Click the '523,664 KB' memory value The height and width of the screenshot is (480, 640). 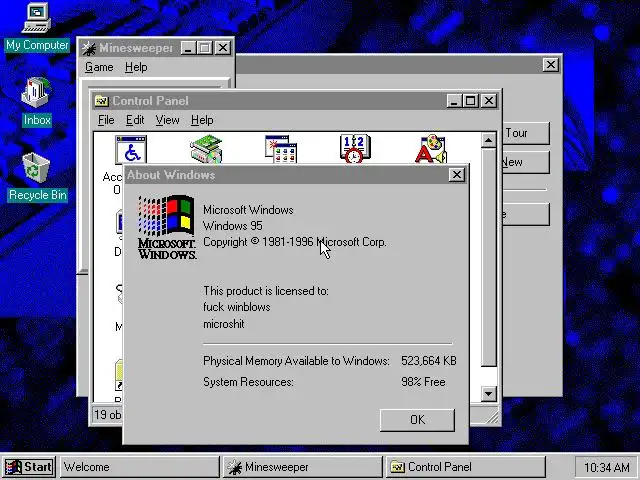[x=429, y=361]
